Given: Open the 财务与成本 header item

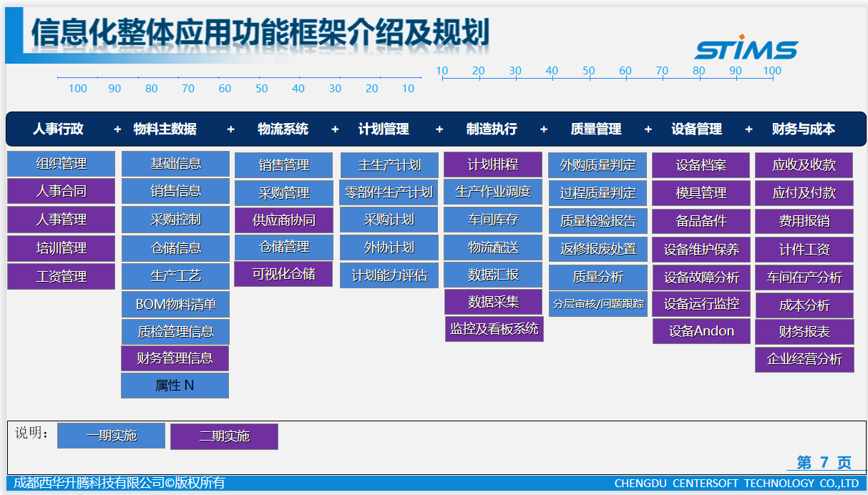Looking at the screenshot, I should pyautogui.click(x=804, y=129).
